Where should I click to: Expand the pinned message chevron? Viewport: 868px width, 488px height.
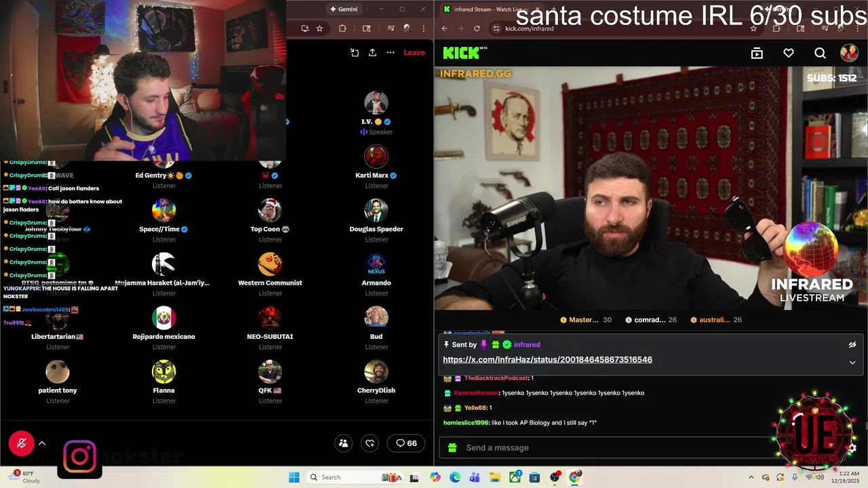[852, 363]
